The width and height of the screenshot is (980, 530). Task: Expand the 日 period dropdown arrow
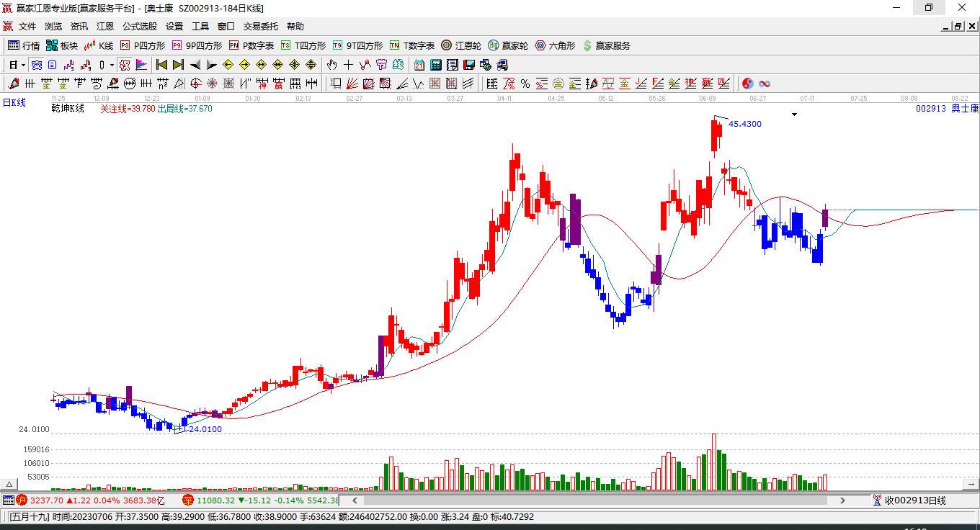point(23,65)
